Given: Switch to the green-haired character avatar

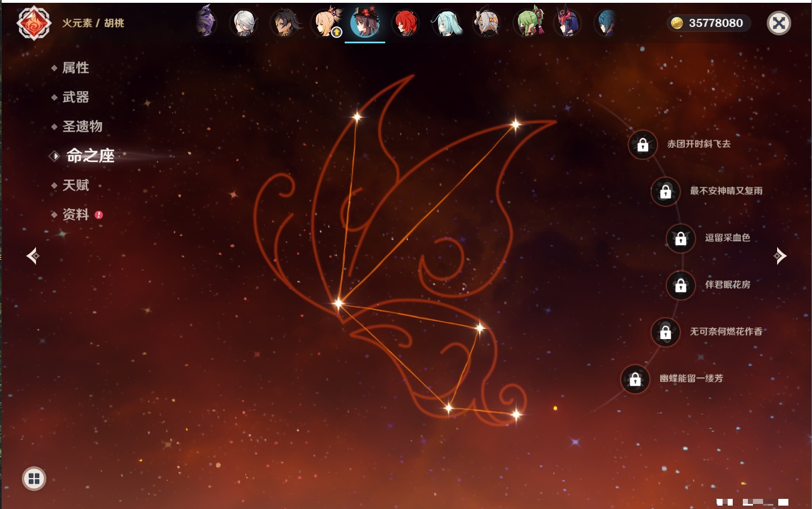Looking at the screenshot, I should pyautogui.click(x=529, y=23).
